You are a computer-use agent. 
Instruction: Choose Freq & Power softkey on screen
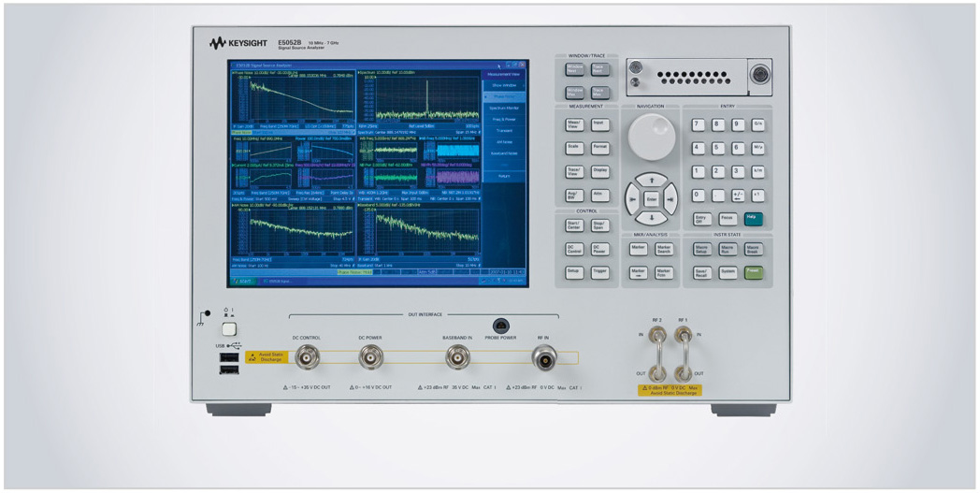point(504,119)
